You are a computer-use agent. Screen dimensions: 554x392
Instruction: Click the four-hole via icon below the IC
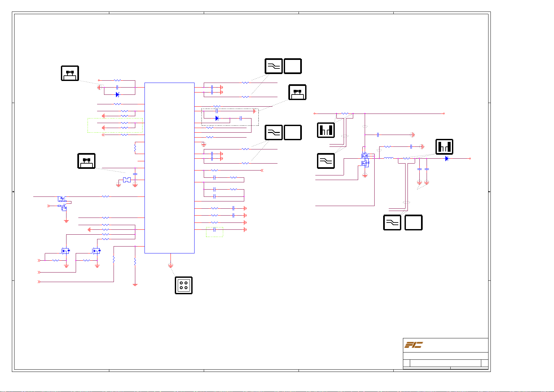pos(184,285)
